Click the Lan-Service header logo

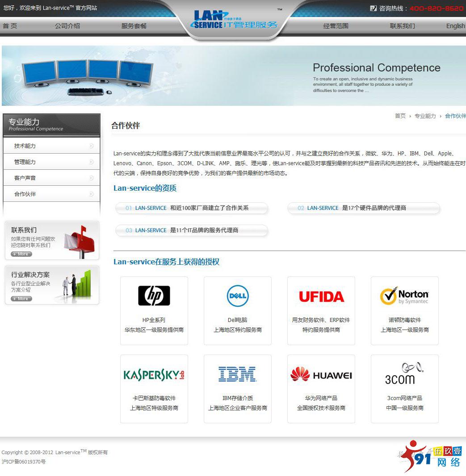coord(235,21)
